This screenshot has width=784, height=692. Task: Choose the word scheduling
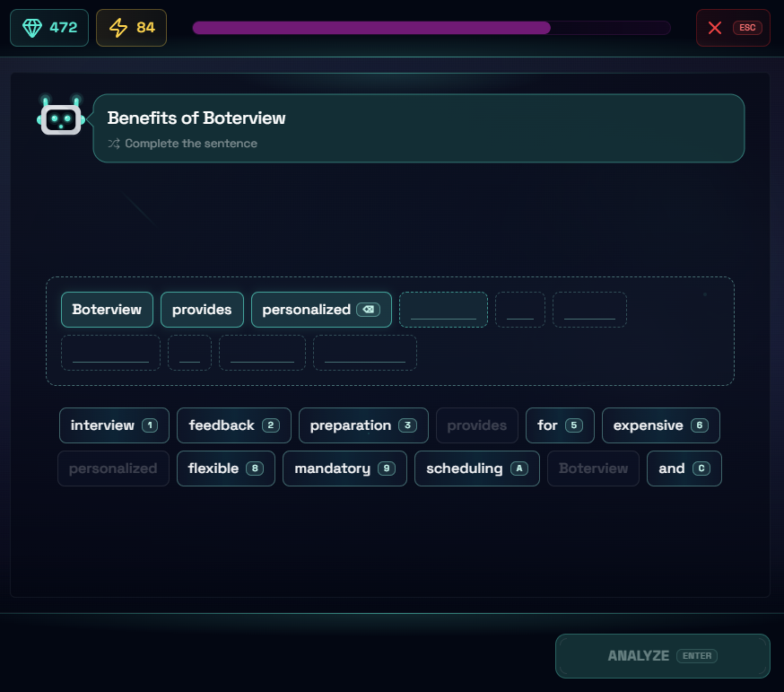tap(477, 469)
